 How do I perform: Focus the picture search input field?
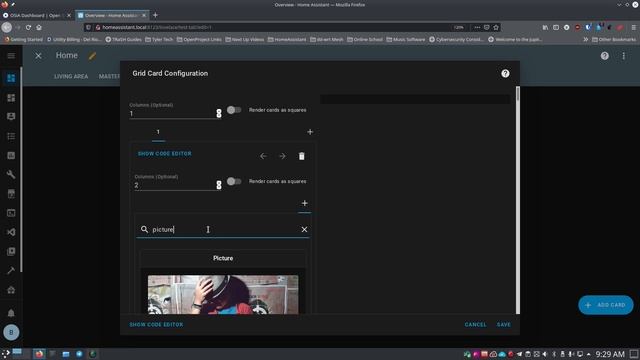point(222,230)
